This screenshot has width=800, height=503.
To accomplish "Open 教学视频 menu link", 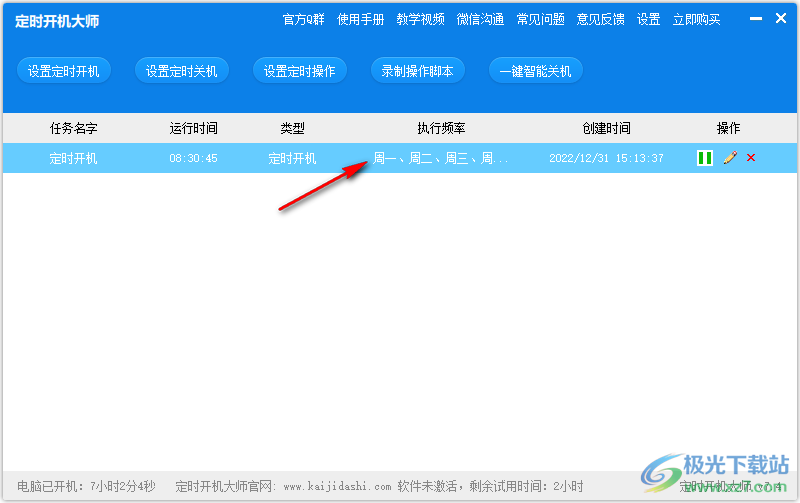I will point(420,19).
